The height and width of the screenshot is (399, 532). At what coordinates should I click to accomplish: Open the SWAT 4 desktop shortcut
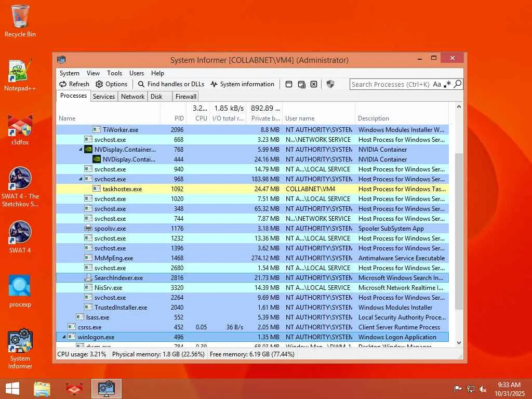pyautogui.click(x=20, y=237)
